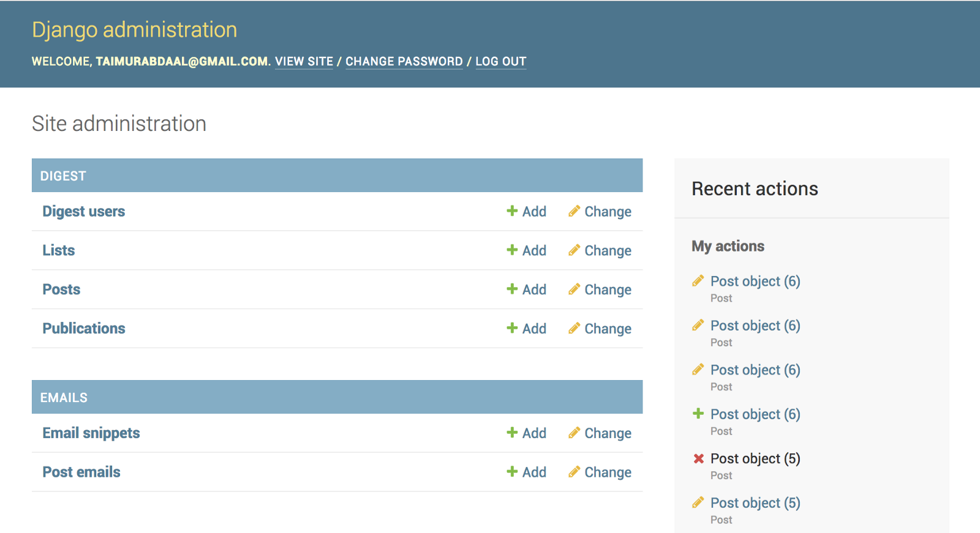
Task: Open the Lists model page
Action: click(x=58, y=250)
